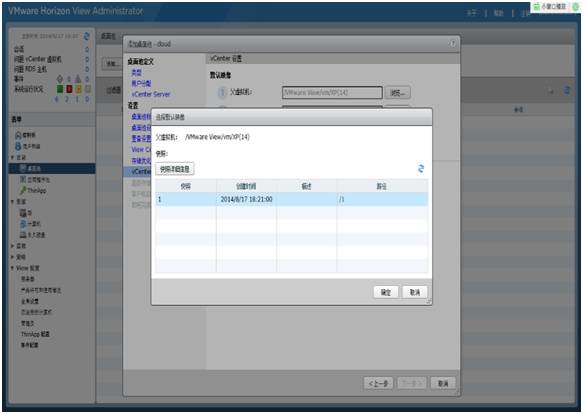Viewport: 583px width, 414px height.
Task: Click 浏览... beside the parent VM field
Action: [x=397, y=93]
